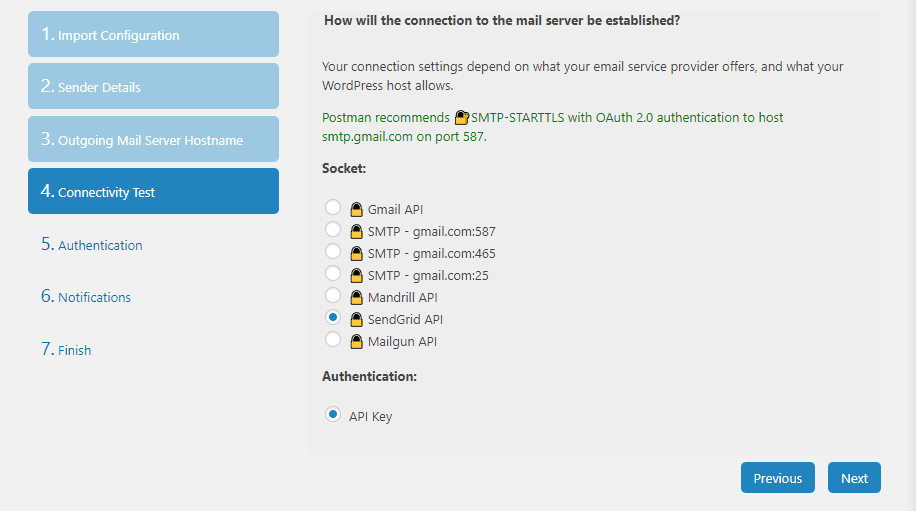This screenshot has width=916, height=511.
Task: Click the lock icon beside Mandrill API
Action: [356, 297]
